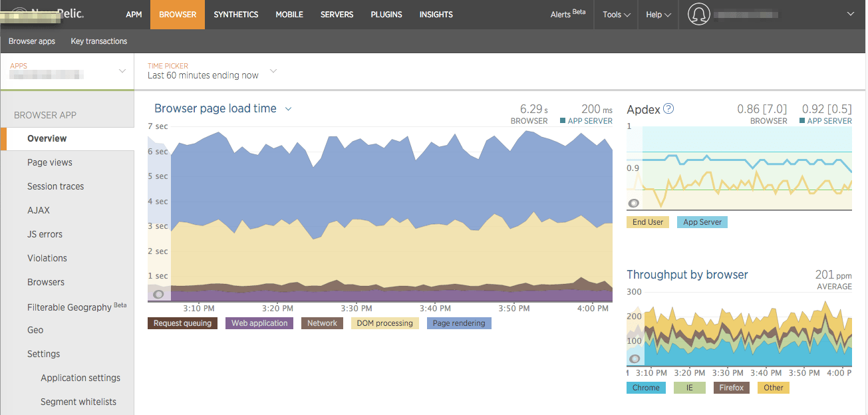Toggle App Server Apdex legend
This screenshot has height=415, width=868.
tap(702, 222)
